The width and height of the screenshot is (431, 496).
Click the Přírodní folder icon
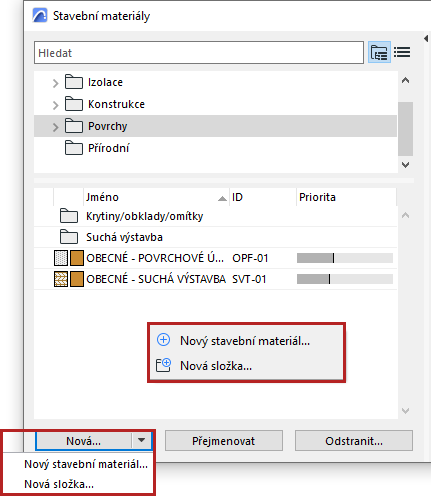click(x=74, y=148)
